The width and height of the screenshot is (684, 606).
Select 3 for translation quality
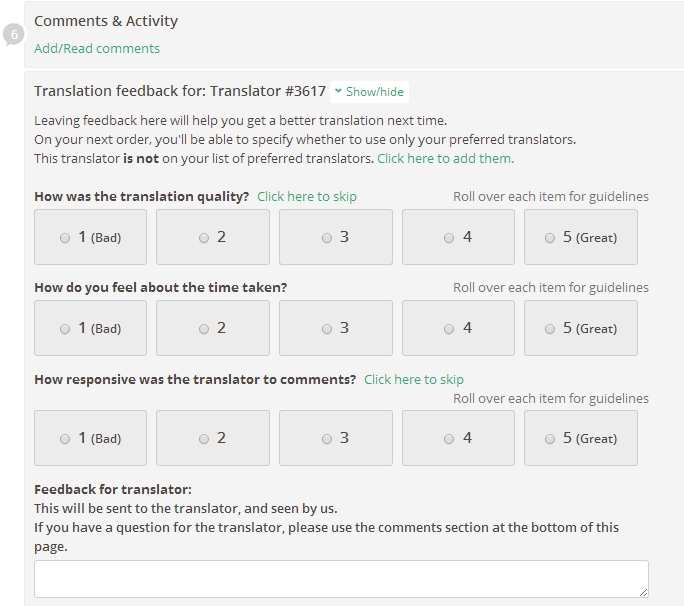coord(335,237)
